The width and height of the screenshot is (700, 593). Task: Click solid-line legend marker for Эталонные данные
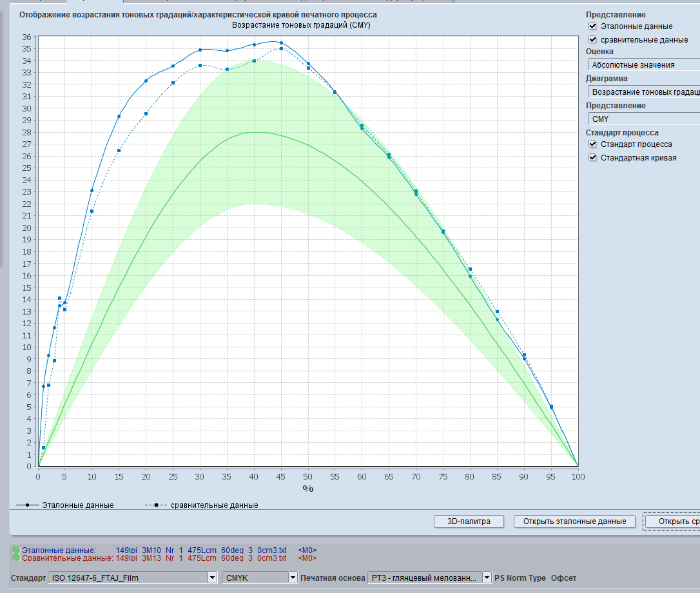pyautogui.click(x=28, y=505)
